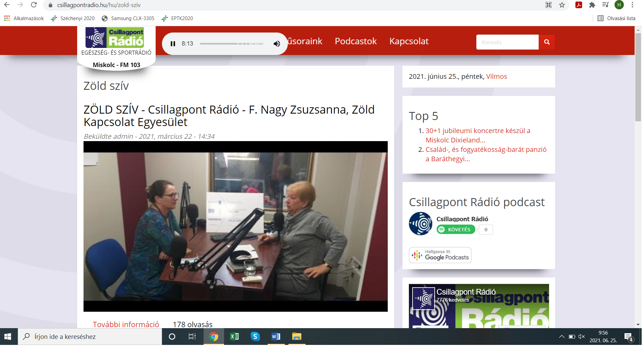Open the Chrome profile avatar H
The image size is (644, 362).
(x=619, y=5)
